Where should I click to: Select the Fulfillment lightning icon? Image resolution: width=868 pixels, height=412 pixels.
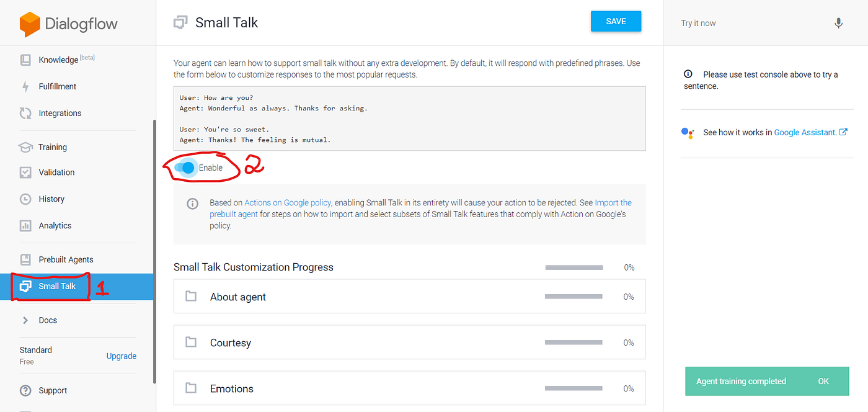[x=25, y=86]
